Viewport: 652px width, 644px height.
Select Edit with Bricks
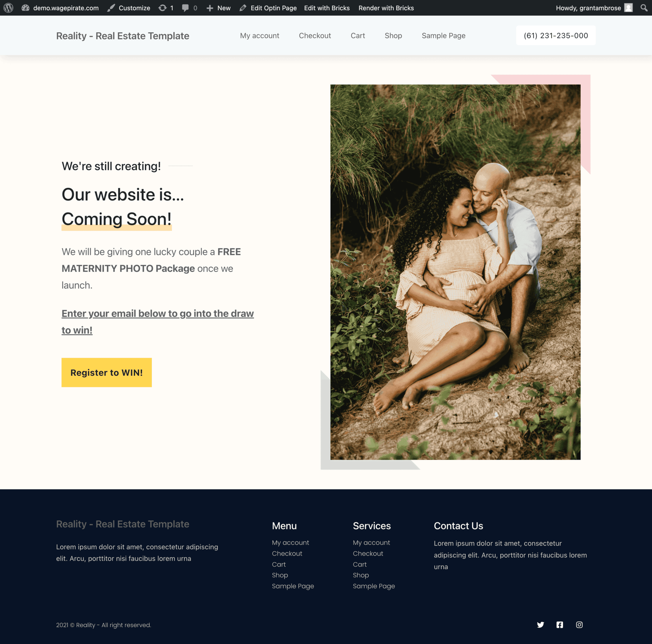click(x=327, y=8)
